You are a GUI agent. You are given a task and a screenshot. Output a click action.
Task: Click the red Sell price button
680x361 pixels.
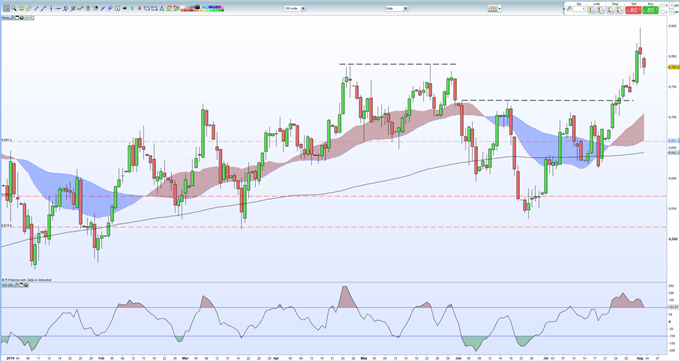point(633,10)
